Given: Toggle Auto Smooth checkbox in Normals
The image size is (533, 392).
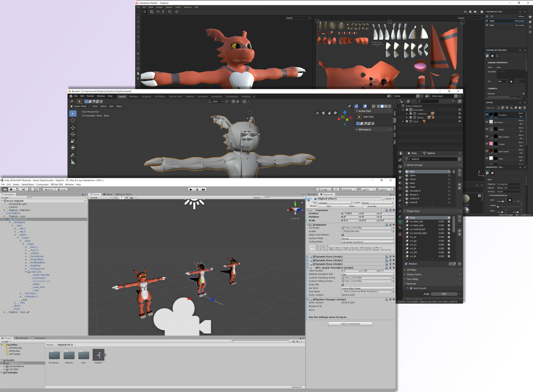Looking at the screenshot, I should click(411, 288).
